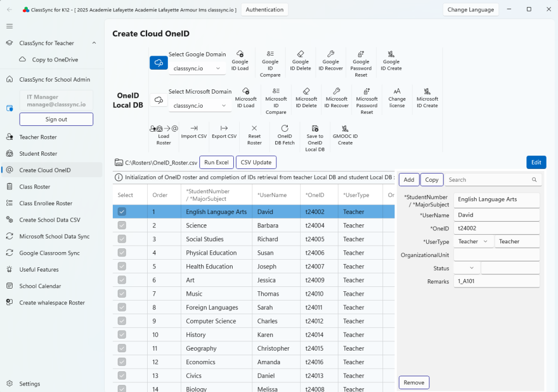
Task: Run OneID DB Fetch
Action: pyautogui.click(x=284, y=135)
